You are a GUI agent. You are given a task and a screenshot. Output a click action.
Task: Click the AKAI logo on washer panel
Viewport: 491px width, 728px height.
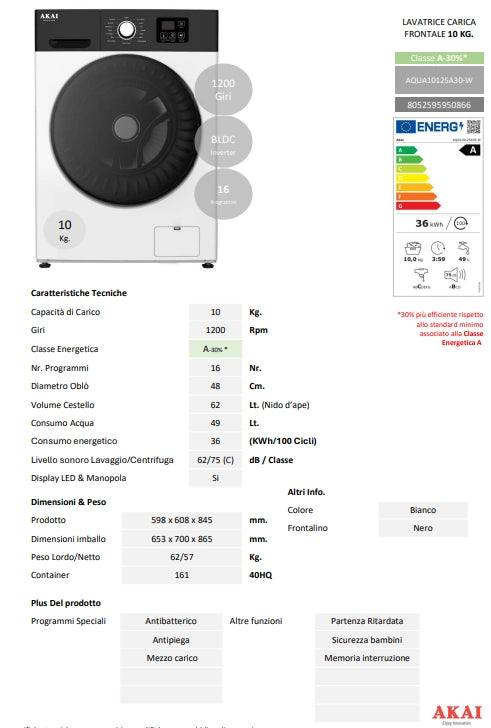pos(49,17)
